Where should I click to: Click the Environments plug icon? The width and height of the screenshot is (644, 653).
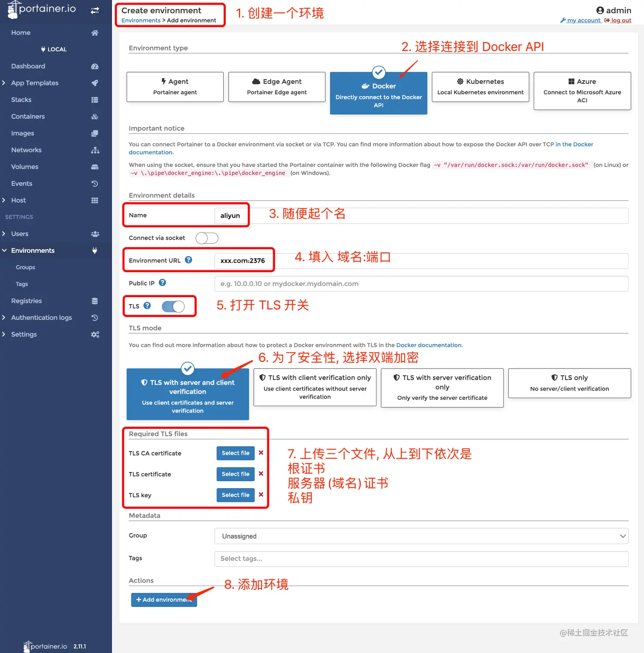pos(95,251)
